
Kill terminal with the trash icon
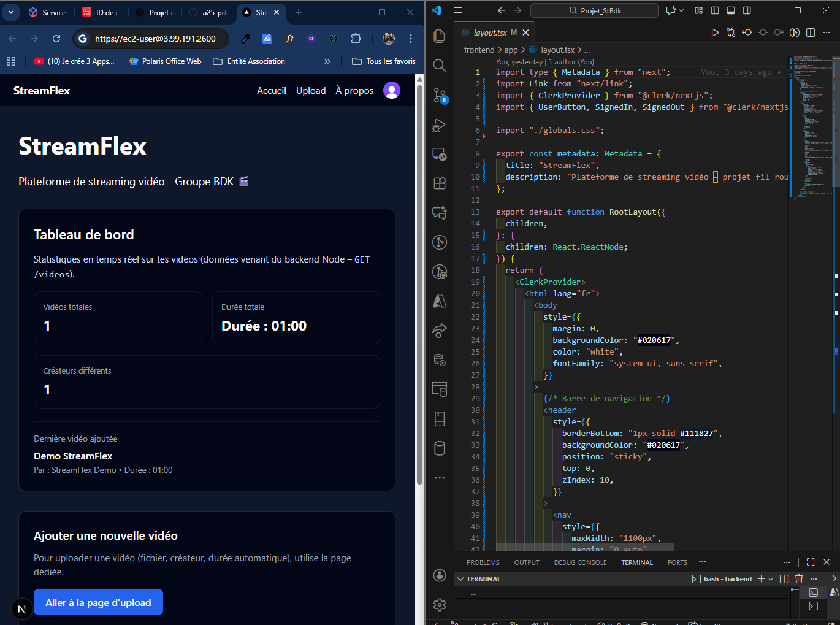tap(798, 578)
